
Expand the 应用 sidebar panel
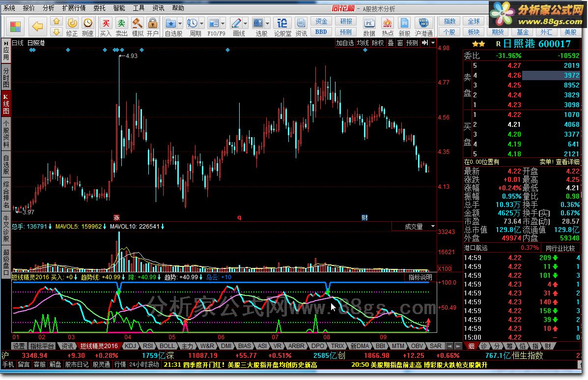6,50
